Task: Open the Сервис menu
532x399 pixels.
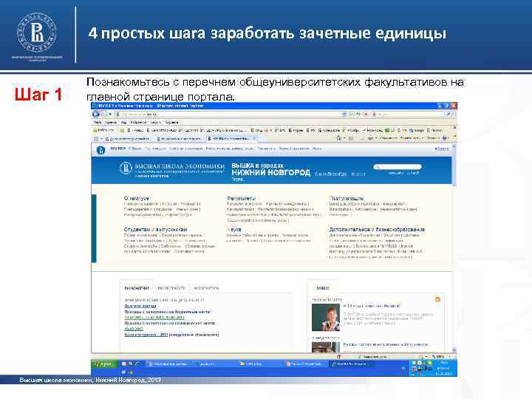Action: 156,122
